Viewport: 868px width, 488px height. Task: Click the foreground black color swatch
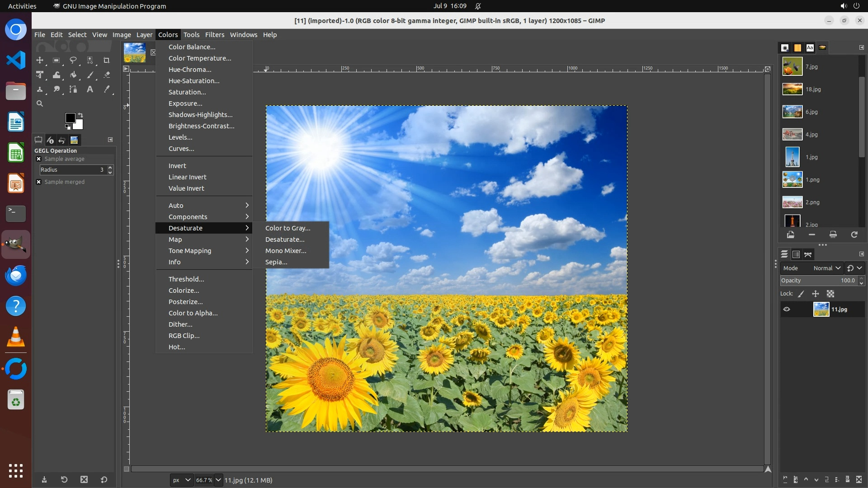click(x=70, y=118)
